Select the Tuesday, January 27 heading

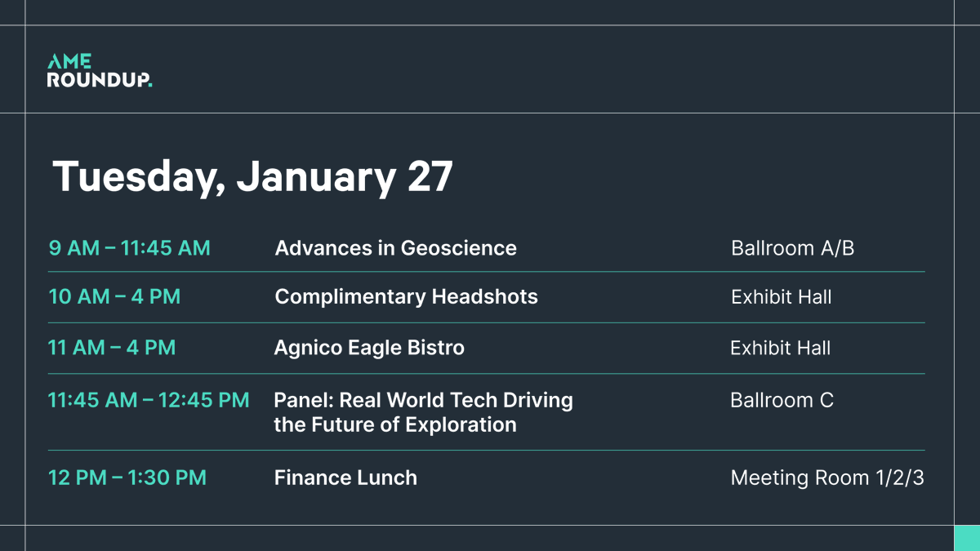click(252, 176)
